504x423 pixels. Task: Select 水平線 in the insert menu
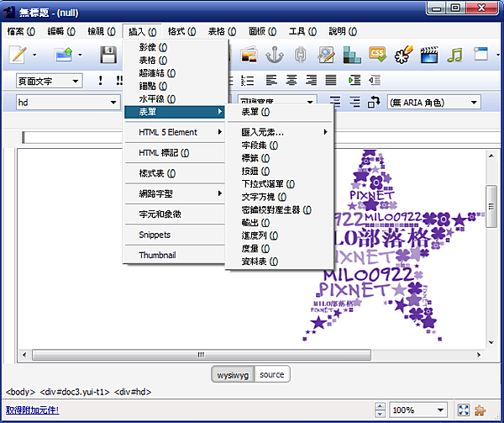(x=174, y=98)
